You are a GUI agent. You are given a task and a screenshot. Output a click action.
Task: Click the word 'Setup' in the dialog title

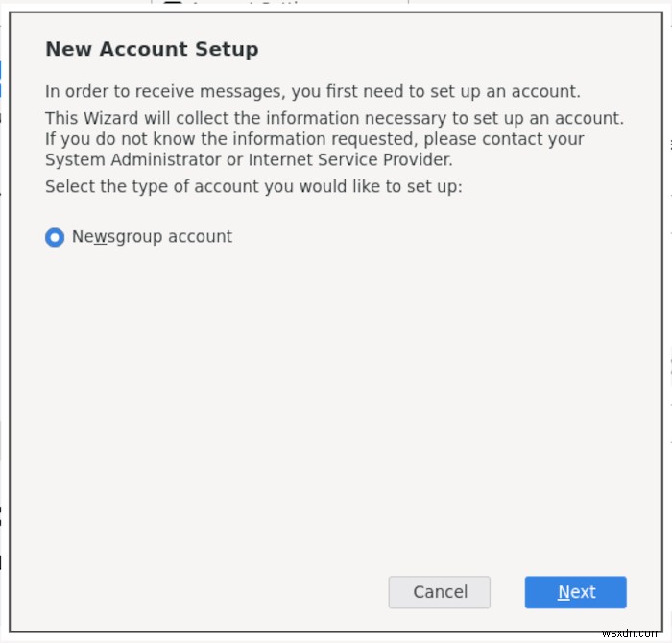pos(227,50)
